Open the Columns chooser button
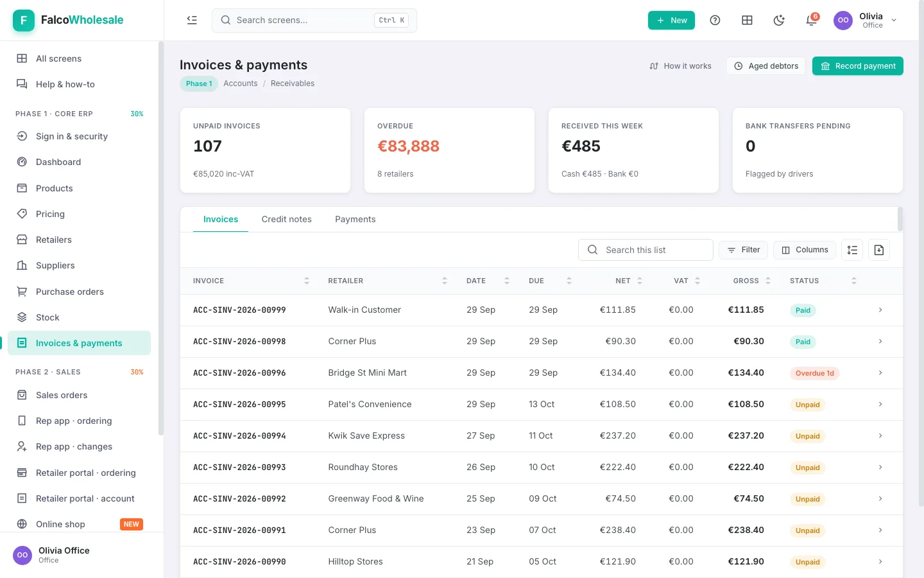Image resolution: width=924 pixels, height=578 pixels. tap(805, 250)
